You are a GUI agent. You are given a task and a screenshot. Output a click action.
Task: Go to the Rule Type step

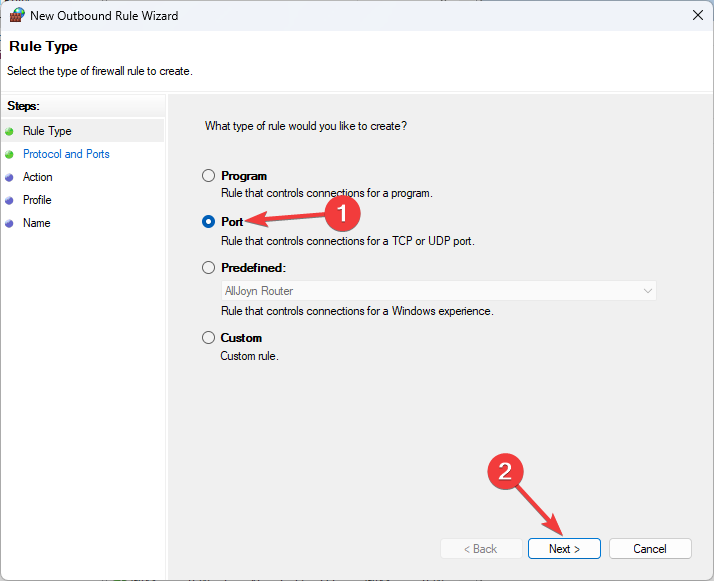(x=47, y=131)
